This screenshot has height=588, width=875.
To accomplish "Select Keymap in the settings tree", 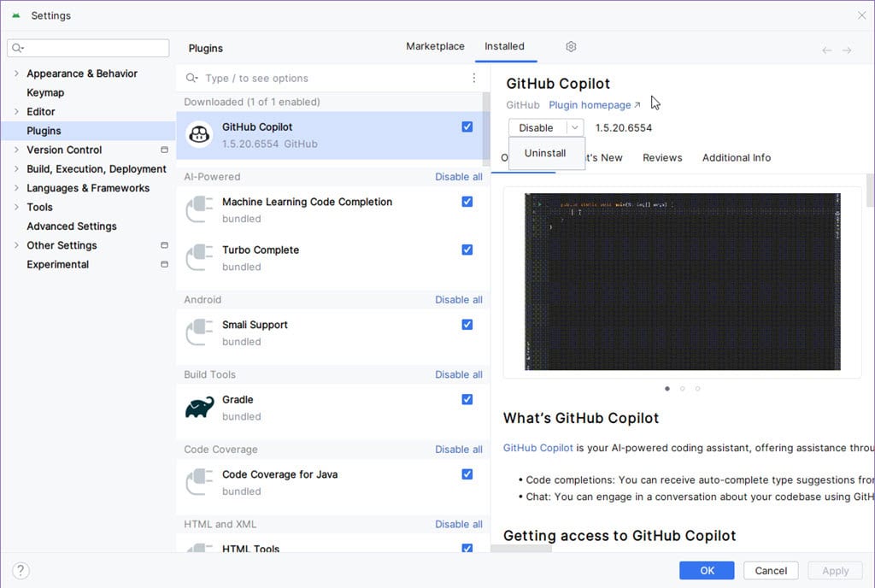I will click(x=45, y=92).
